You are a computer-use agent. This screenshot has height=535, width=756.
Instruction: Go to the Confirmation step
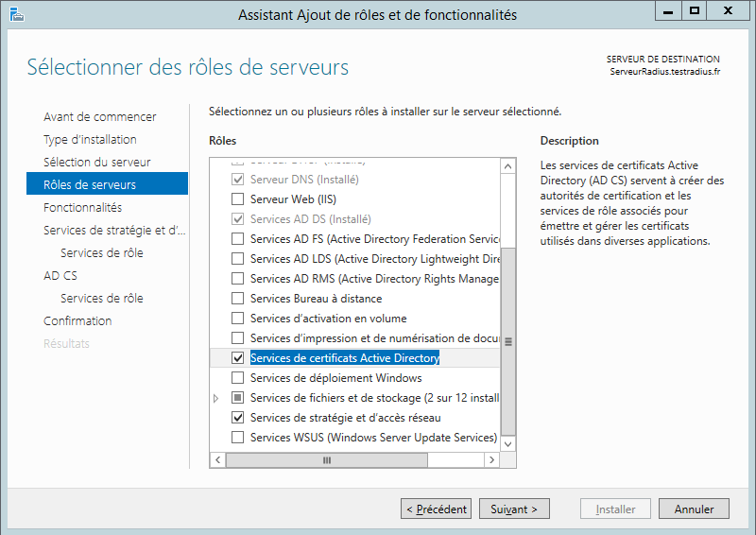(x=77, y=320)
